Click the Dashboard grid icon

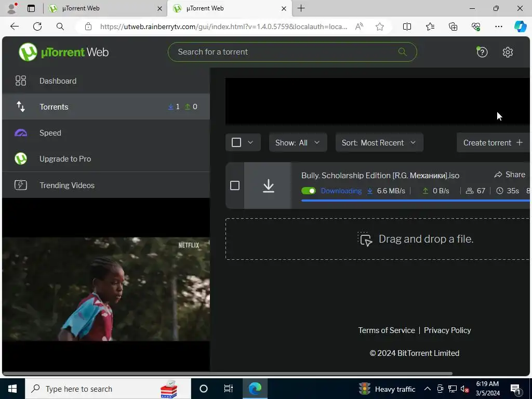point(21,81)
